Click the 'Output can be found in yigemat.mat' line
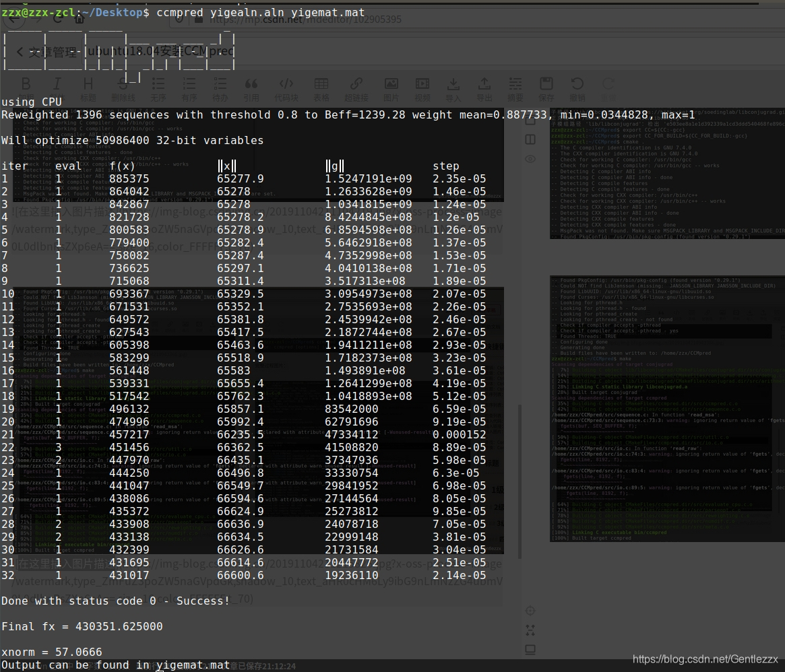 pos(115,665)
